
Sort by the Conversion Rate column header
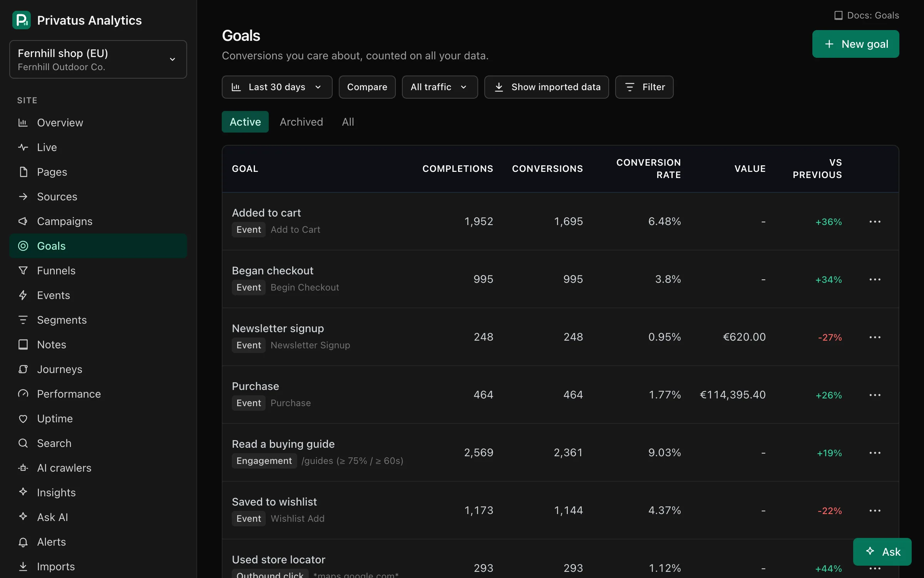[x=648, y=169]
